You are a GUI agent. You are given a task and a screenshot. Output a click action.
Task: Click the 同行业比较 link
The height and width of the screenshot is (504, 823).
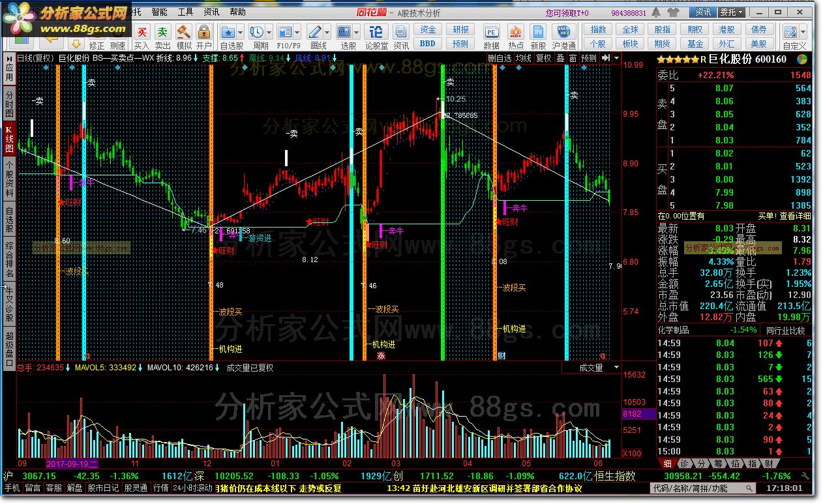point(785,331)
